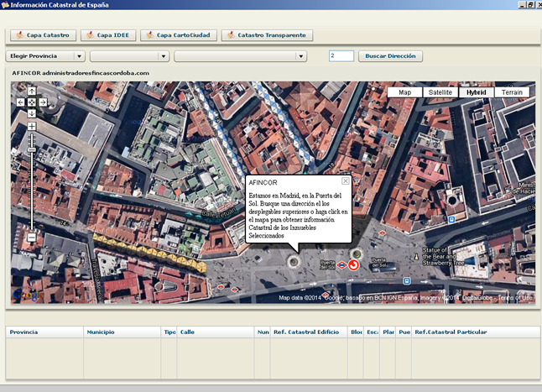Open the Elegir Provincia dropdown
This screenshot has height=392, width=542.
tap(45, 56)
